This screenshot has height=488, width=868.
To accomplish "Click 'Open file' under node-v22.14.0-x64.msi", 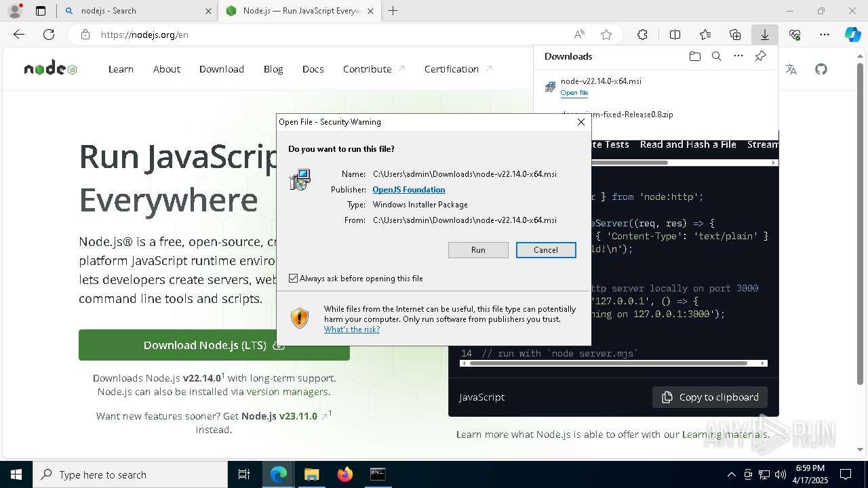I will 574,93.
